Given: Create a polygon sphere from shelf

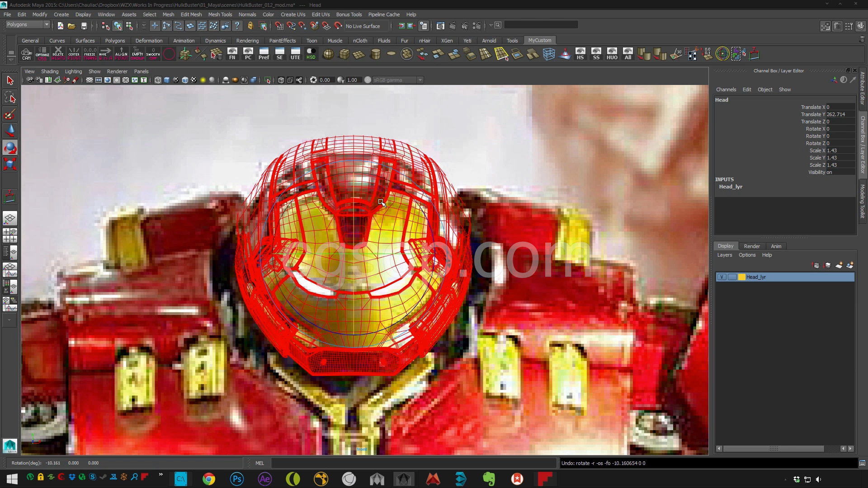Looking at the screenshot, I should pyautogui.click(x=328, y=54).
